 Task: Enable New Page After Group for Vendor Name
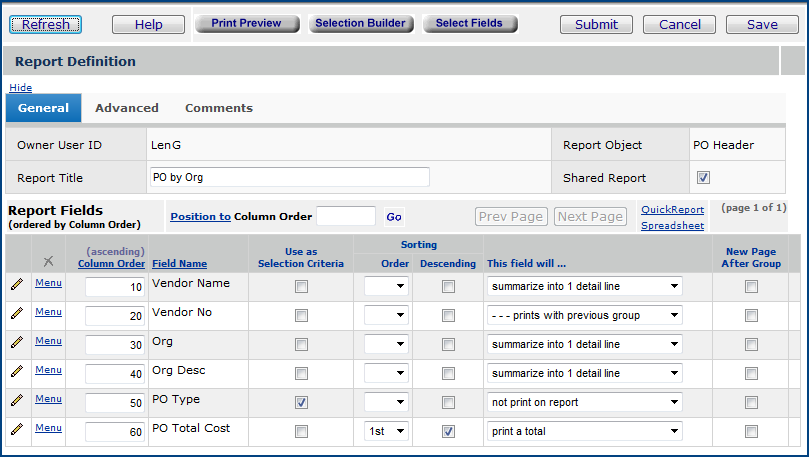click(751, 287)
